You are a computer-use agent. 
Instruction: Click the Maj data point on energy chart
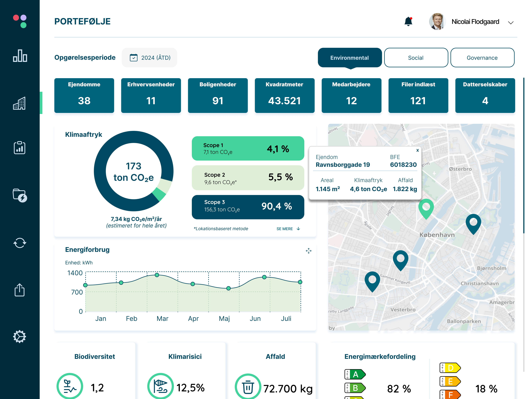point(229,288)
